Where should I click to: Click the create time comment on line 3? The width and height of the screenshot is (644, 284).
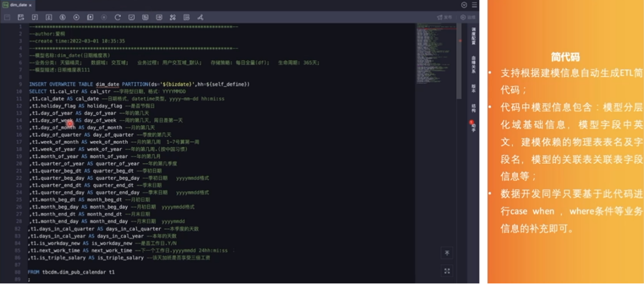coord(77,41)
